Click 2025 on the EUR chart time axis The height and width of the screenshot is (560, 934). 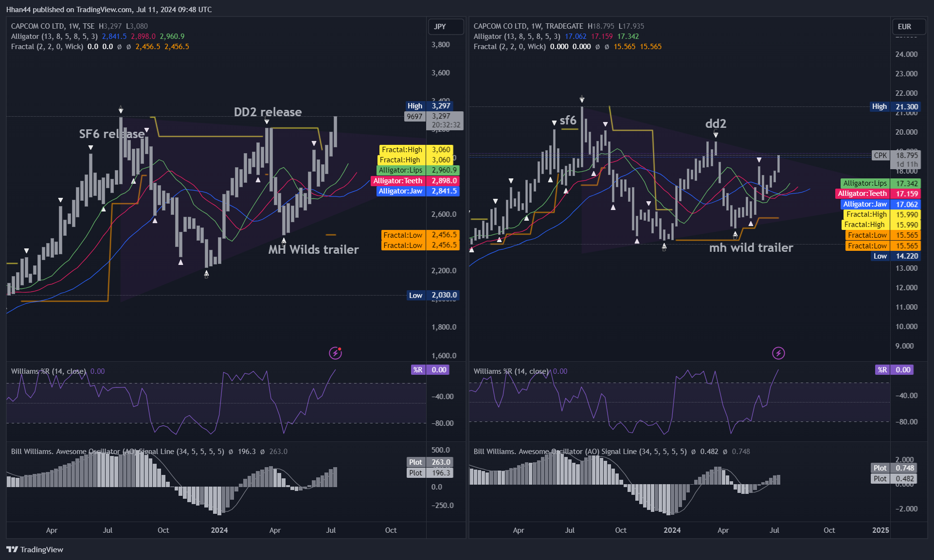coord(880,530)
